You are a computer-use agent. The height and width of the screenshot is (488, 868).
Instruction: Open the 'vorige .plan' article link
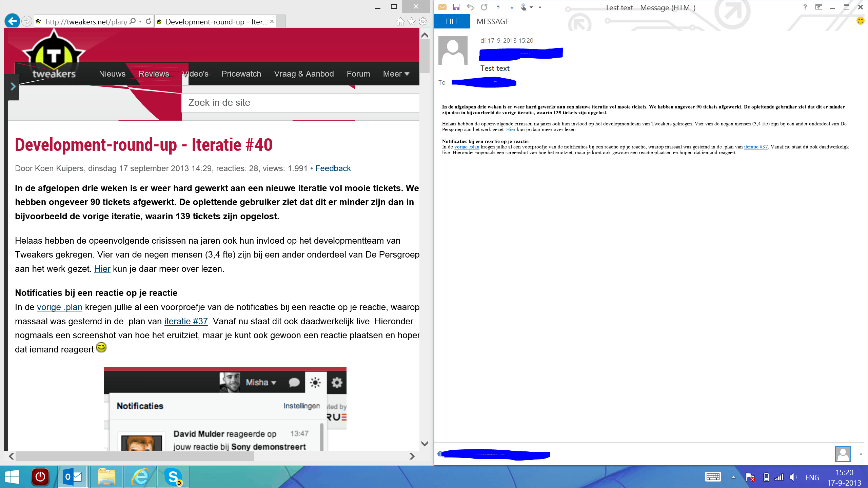point(59,307)
